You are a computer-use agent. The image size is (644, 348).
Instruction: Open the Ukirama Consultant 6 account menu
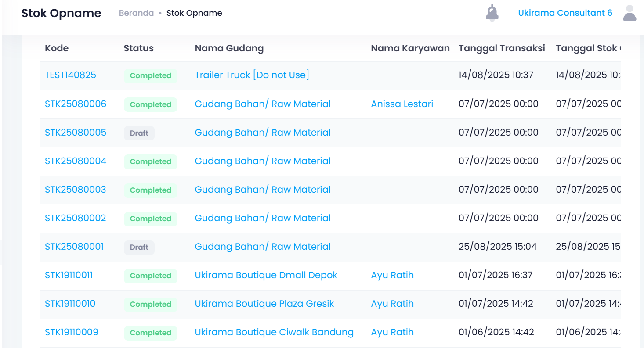point(565,13)
